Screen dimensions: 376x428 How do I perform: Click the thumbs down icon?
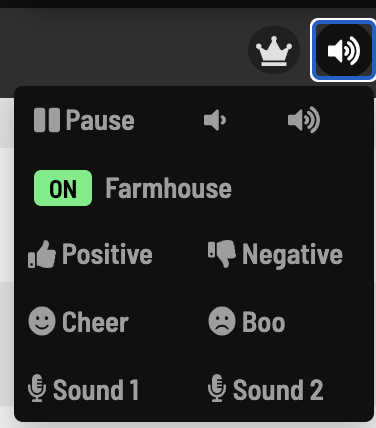(x=222, y=254)
